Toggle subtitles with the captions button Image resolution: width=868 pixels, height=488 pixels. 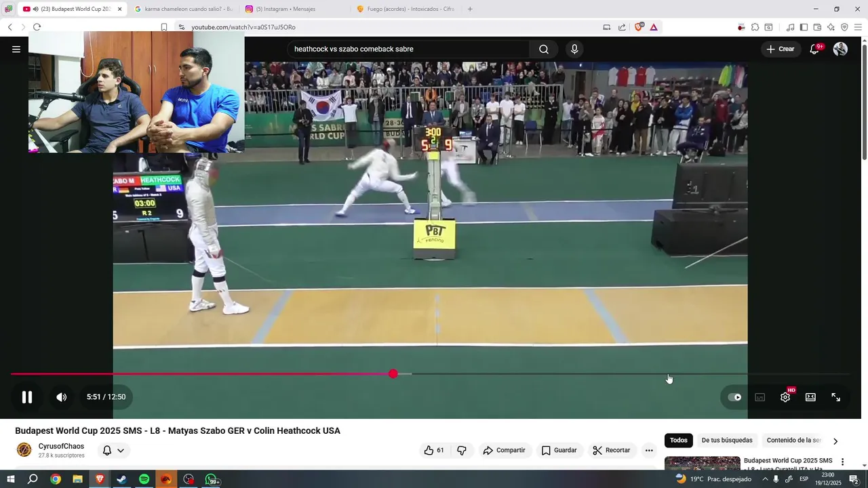(760, 397)
